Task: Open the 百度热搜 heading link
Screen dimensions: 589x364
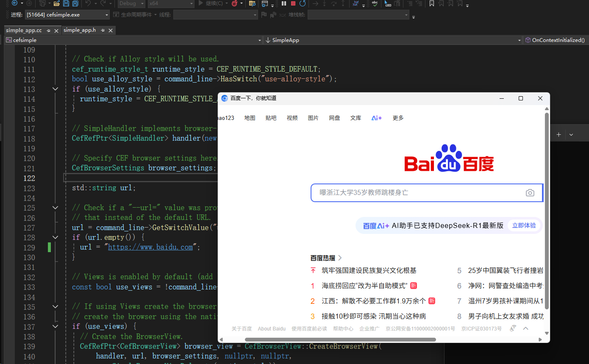Action: pyautogui.click(x=326, y=258)
